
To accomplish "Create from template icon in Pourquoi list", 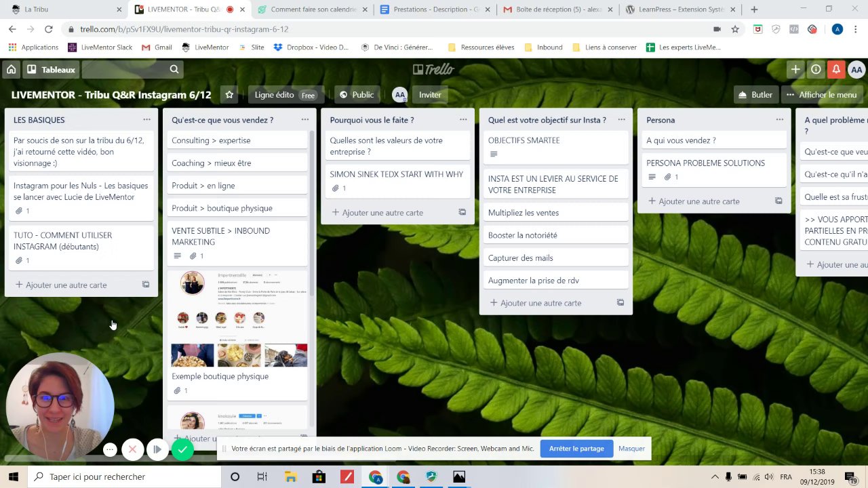I will point(462,212).
